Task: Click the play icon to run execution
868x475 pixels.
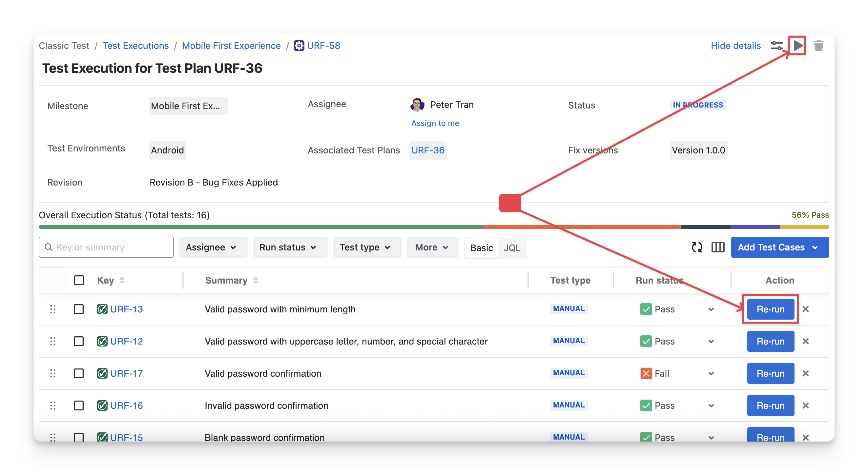Action: tap(797, 46)
